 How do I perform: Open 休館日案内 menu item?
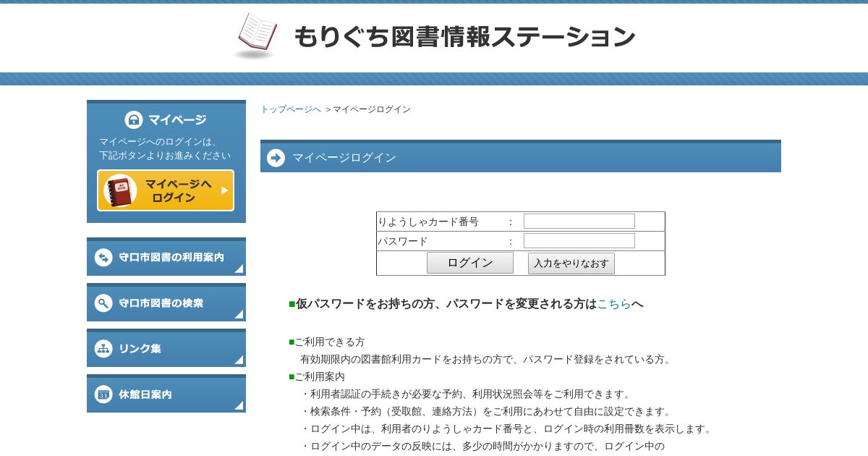(x=166, y=394)
